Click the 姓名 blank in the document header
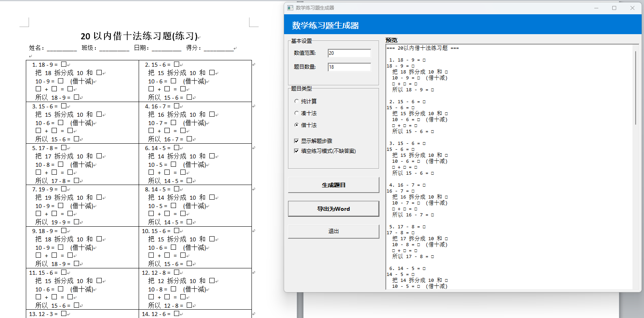 (x=62, y=48)
